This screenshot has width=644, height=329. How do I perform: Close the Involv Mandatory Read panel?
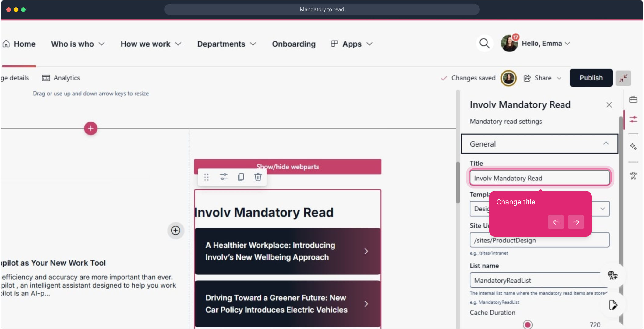[609, 105]
